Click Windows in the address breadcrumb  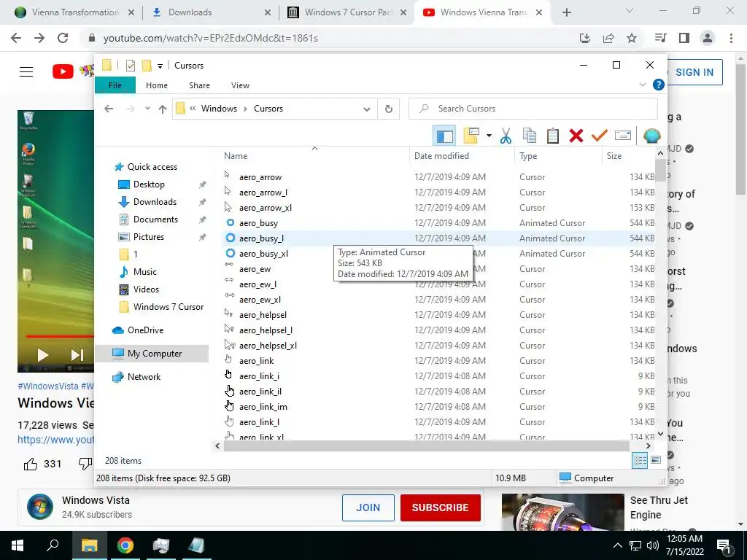[219, 109]
